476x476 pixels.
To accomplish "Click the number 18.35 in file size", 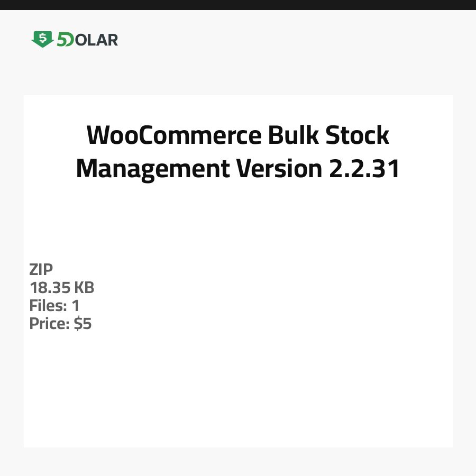I will point(50,288).
